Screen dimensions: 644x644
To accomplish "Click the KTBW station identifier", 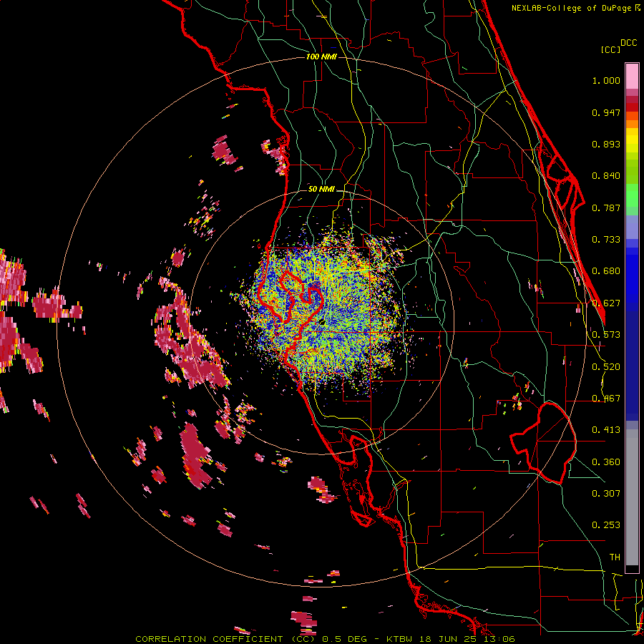I will click(x=401, y=639).
